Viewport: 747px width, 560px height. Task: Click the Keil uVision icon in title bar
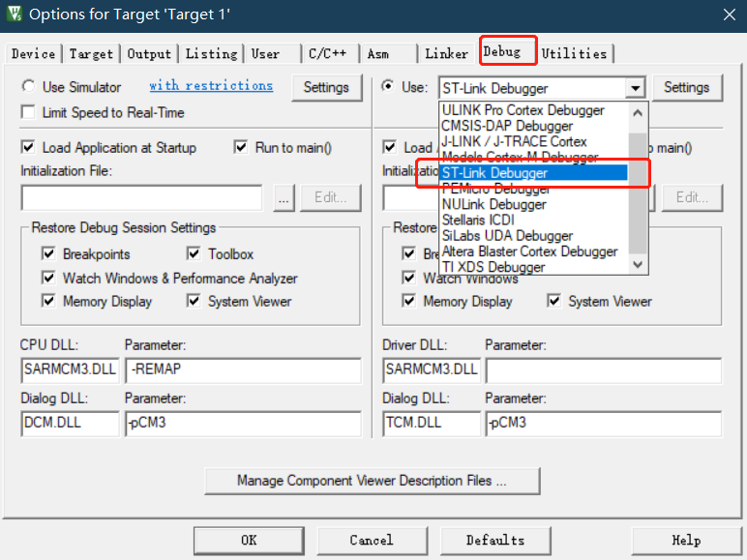pos(15,14)
